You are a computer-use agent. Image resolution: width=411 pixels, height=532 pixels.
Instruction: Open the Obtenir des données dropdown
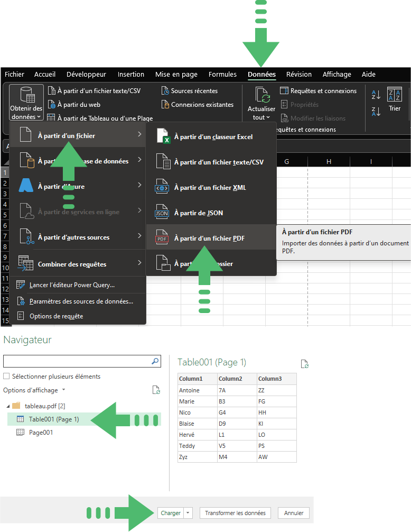click(26, 102)
